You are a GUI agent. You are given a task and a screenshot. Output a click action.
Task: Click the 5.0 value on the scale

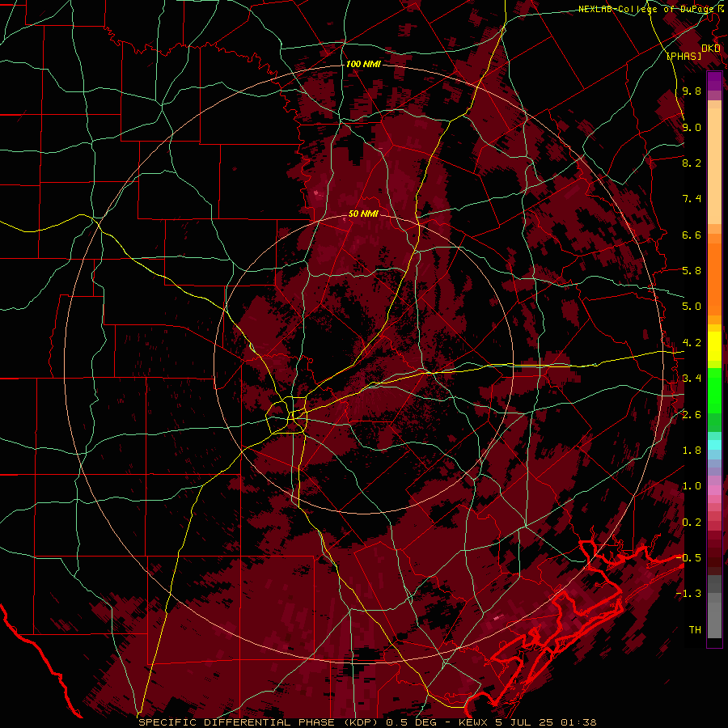coord(692,307)
